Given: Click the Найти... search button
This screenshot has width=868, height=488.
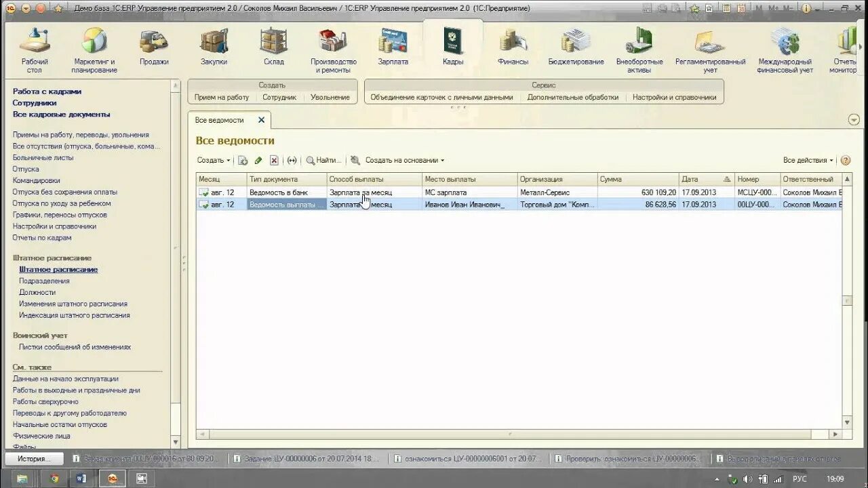Looking at the screenshot, I should [324, 161].
